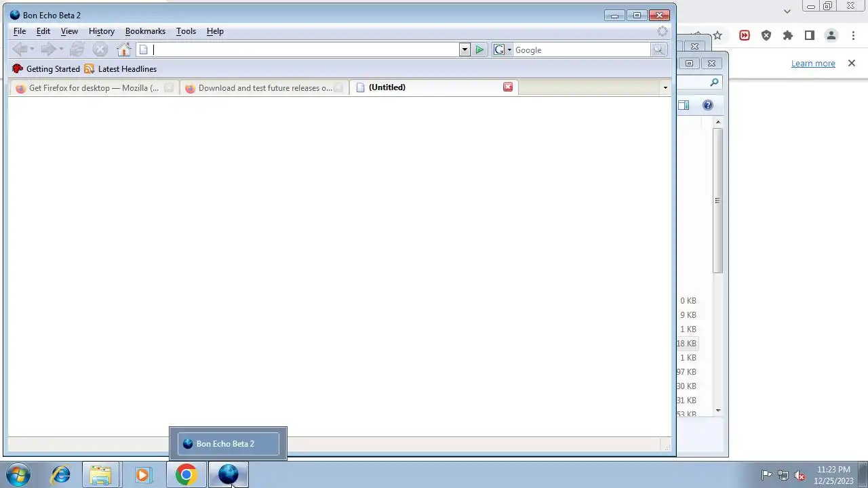Open Chrome profile avatar icon

[x=831, y=35]
